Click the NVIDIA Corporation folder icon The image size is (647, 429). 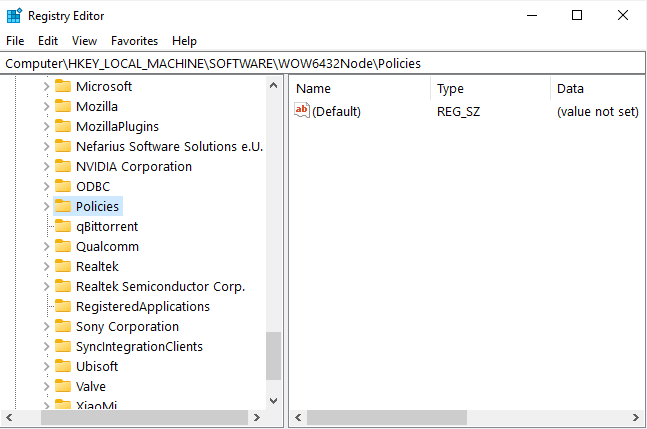[x=63, y=166]
